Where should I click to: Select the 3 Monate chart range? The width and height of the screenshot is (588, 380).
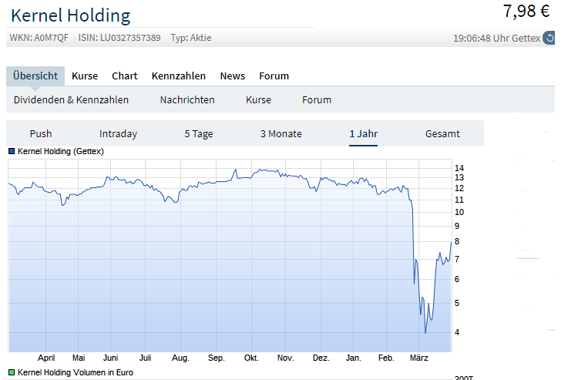pyautogui.click(x=281, y=134)
